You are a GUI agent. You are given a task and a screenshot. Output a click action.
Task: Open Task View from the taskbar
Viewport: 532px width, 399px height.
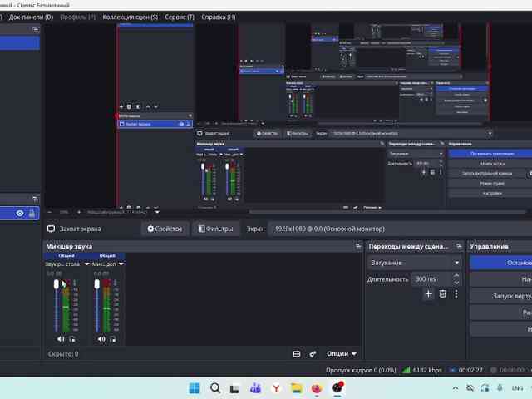tap(234, 389)
